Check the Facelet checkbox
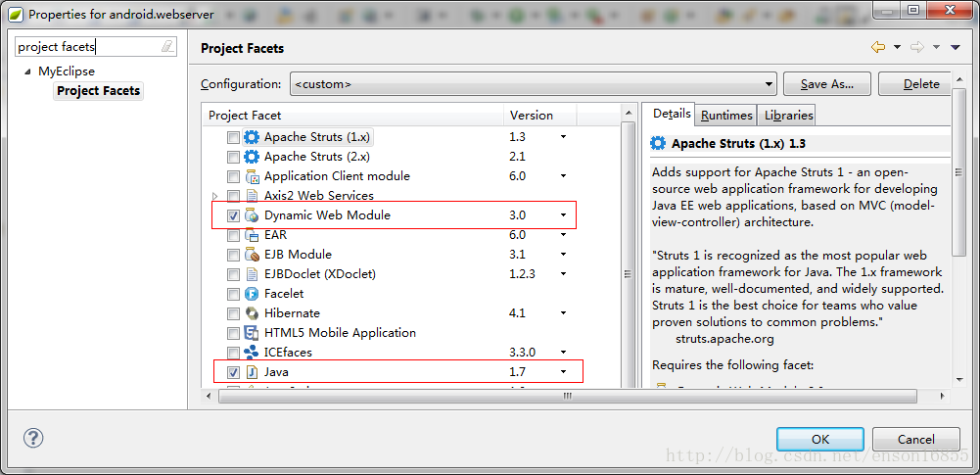 point(233,294)
